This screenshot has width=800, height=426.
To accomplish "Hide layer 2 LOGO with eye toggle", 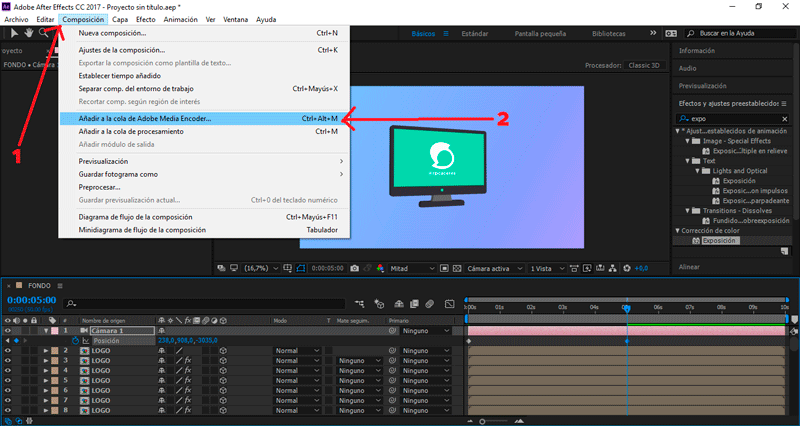I will [x=8, y=351].
